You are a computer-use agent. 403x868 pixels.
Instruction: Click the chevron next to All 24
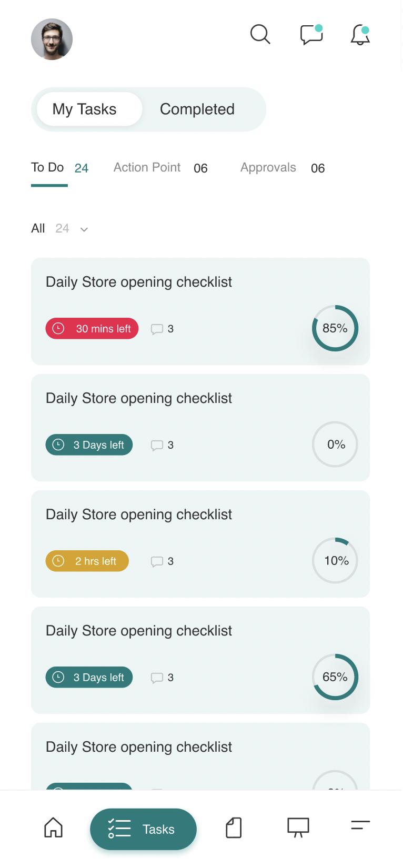tap(84, 229)
